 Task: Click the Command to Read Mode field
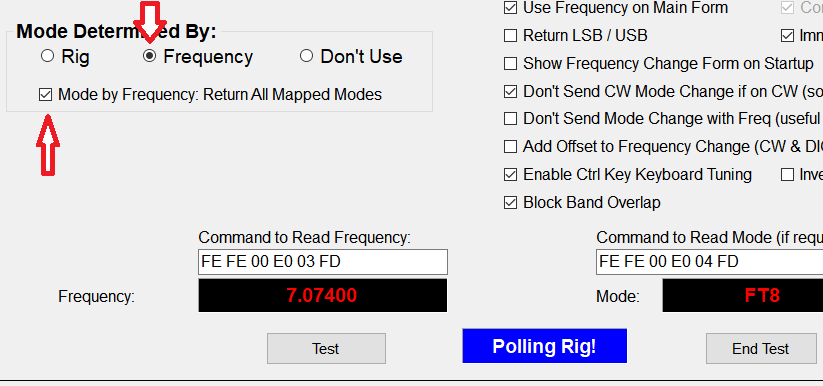710,262
